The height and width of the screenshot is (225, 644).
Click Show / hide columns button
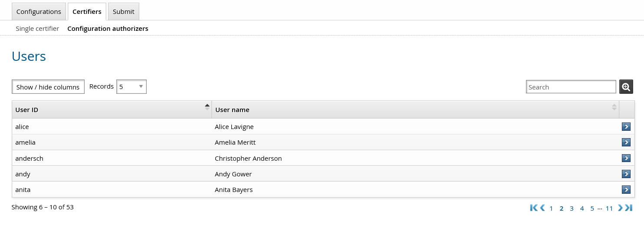click(x=48, y=87)
